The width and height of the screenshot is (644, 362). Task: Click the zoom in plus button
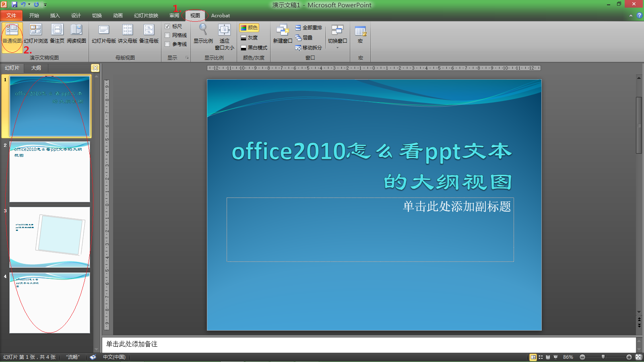[629, 357]
